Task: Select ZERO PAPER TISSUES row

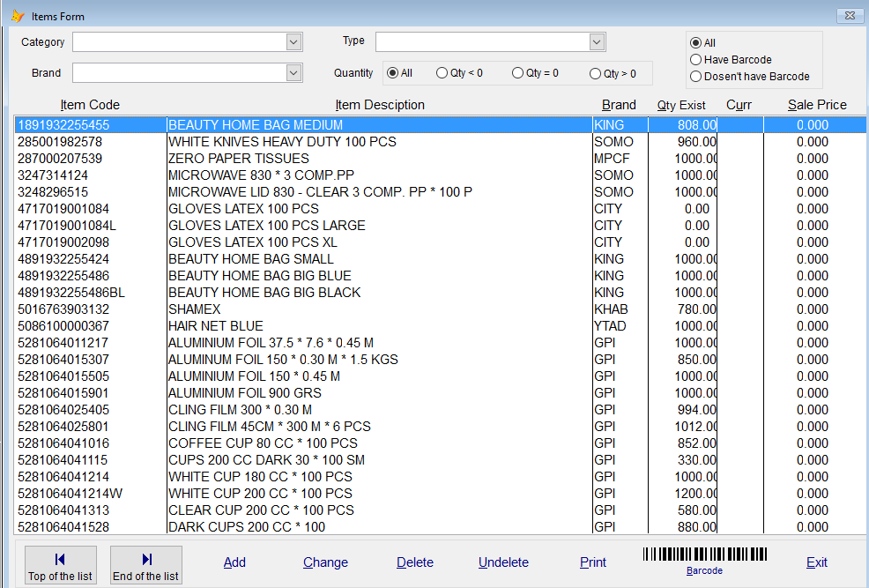Action: (441, 159)
